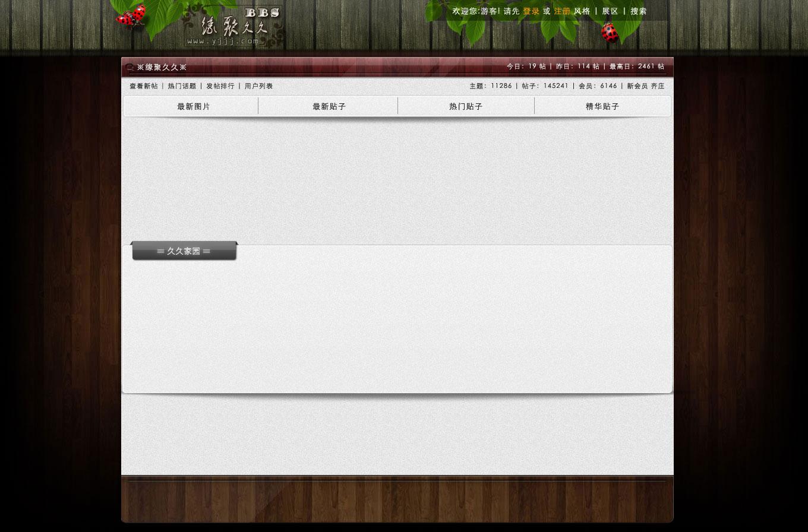Click the ladybug under the right-hand leaves
The width and height of the screenshot is (808, 532).
tap(610, 33)
